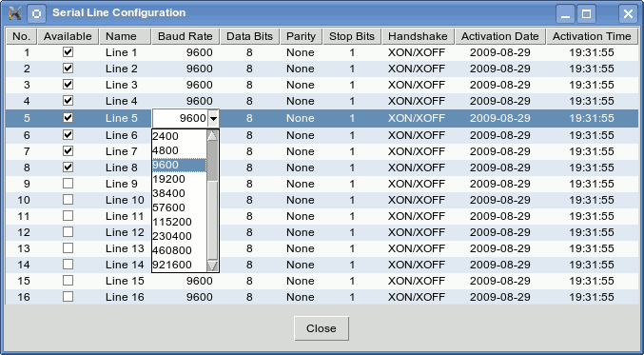Screen dimensions: 644x355
Task: Click the X11 application icon in title bar
Action: (x=15, y=13)
